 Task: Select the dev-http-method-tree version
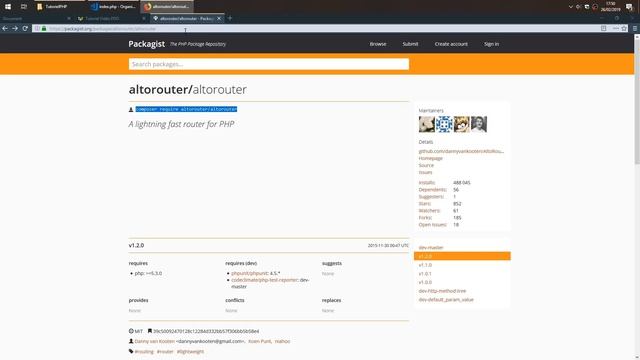coord(442,291)
